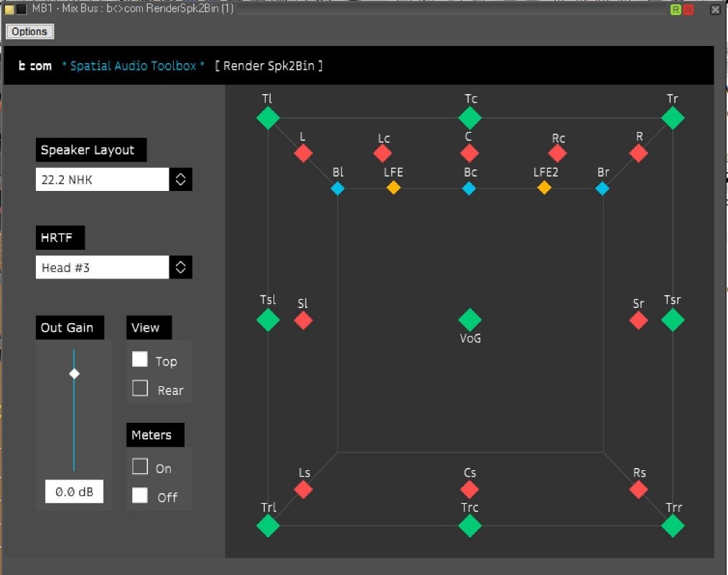Select the Trr green rear right speaker
The image size is (728, 575).
pos(672,525)
